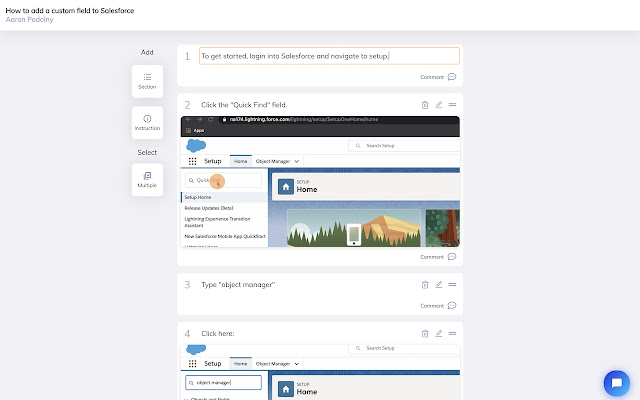Click Release Updates (Beta) in step 2 sidebar
The width and height of the screenshot is (640, 400).
(x=209, y=208)
